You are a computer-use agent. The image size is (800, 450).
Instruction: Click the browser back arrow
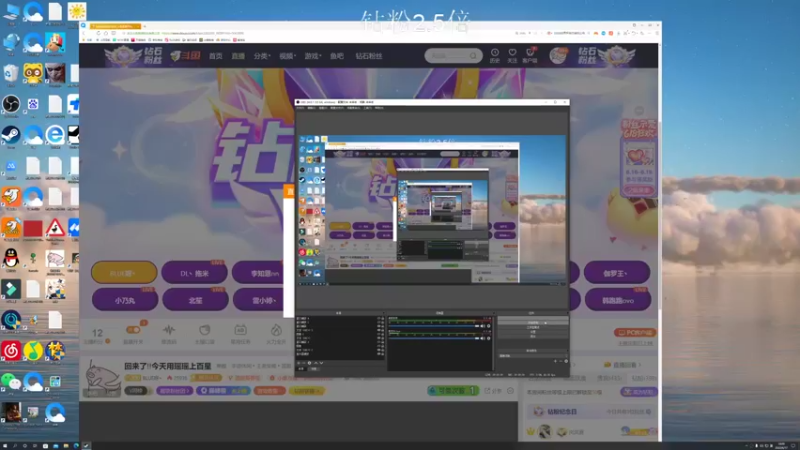pos(84,33)
